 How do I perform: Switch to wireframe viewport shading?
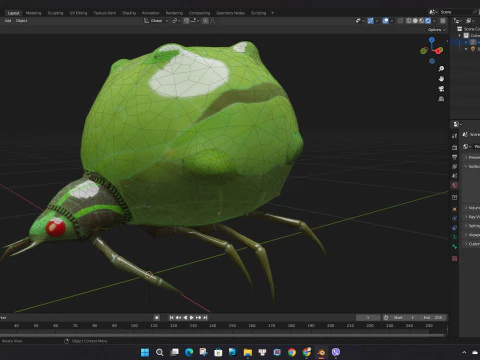(x=409, y=21)
